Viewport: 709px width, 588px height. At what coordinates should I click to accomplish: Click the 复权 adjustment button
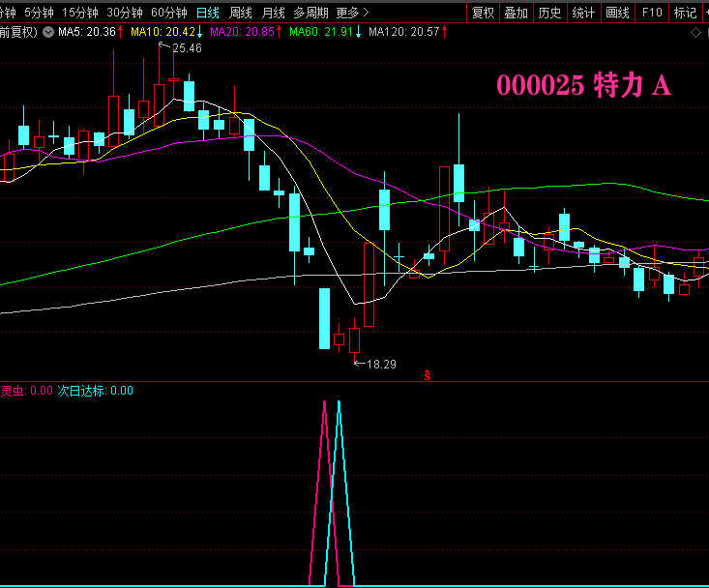483,13
